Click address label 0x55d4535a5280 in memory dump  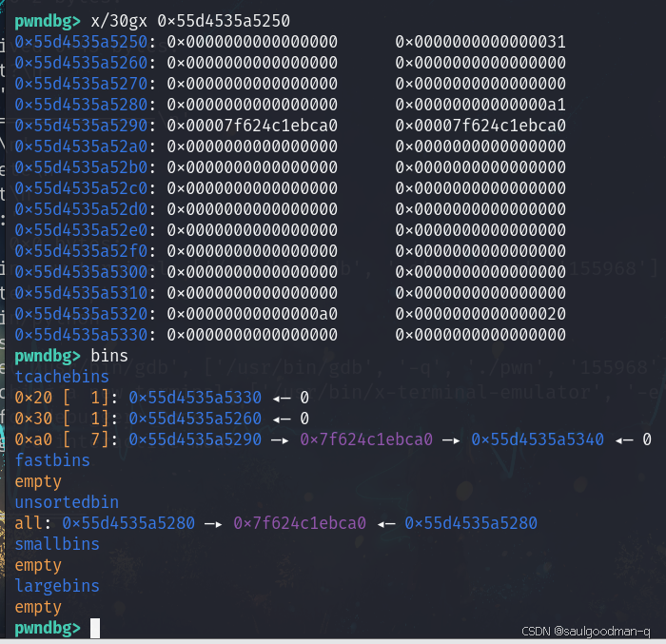pos(81,105)
